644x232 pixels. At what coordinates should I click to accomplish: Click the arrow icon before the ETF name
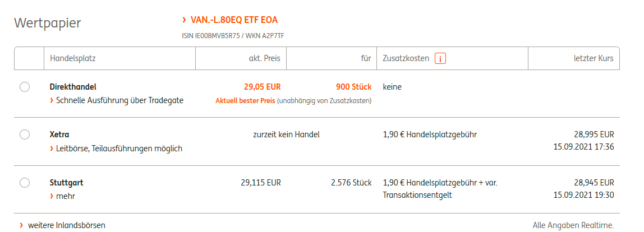184,20
